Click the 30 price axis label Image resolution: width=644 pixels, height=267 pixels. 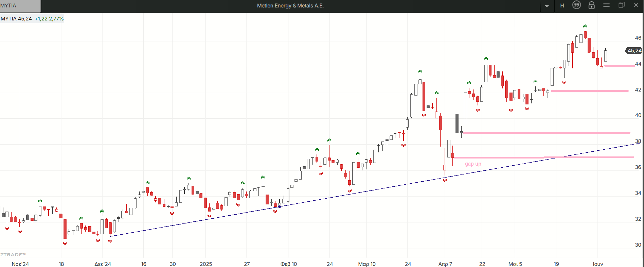[638, 245]
